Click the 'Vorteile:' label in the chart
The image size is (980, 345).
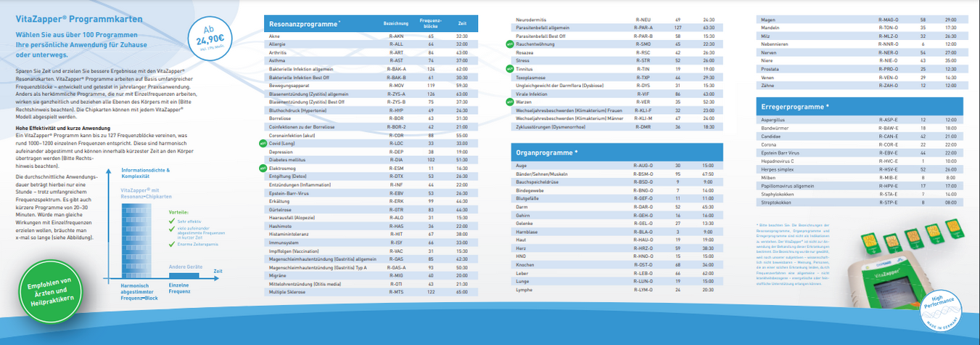point(178,212)
